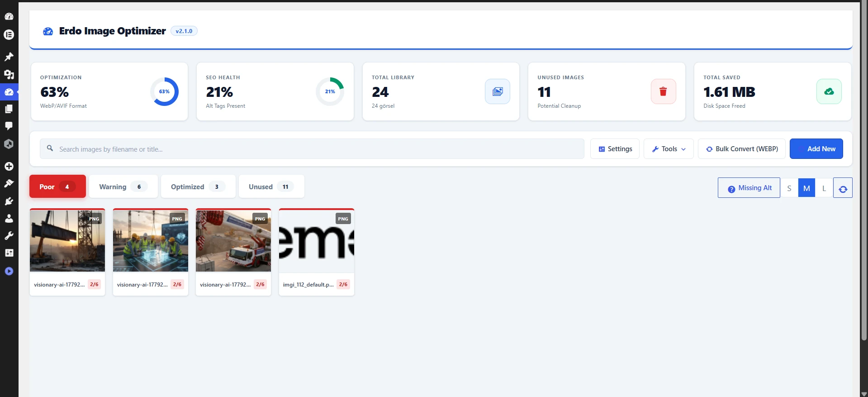Open the construction workers hologram thumbnail
868x397 pixels.
point(151,241)
